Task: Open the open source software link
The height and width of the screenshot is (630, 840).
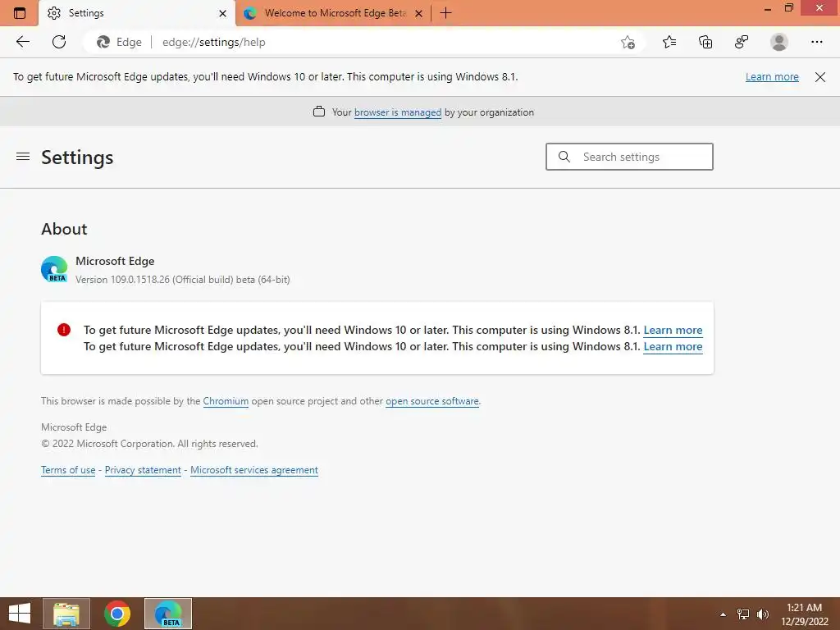Action: 431,400
